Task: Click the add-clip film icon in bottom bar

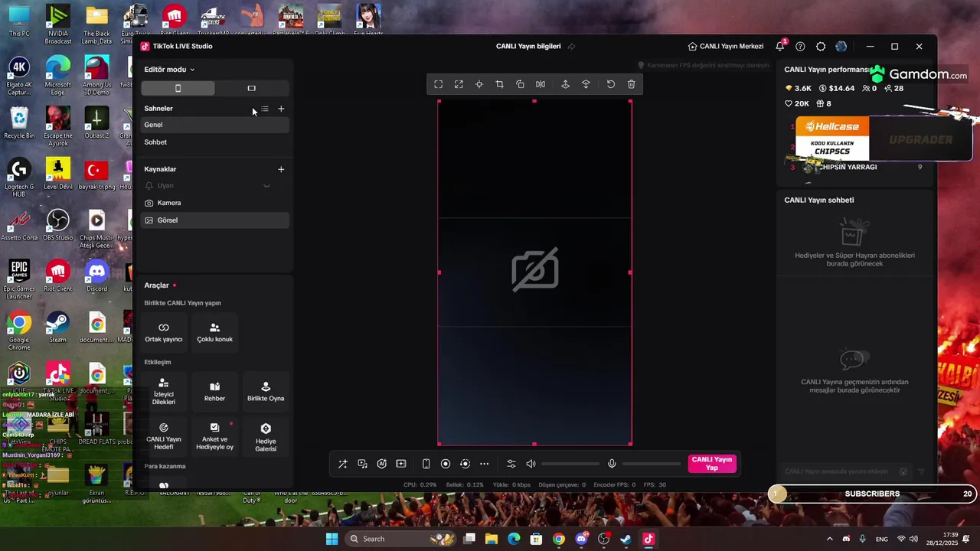Action: (401, 464)
